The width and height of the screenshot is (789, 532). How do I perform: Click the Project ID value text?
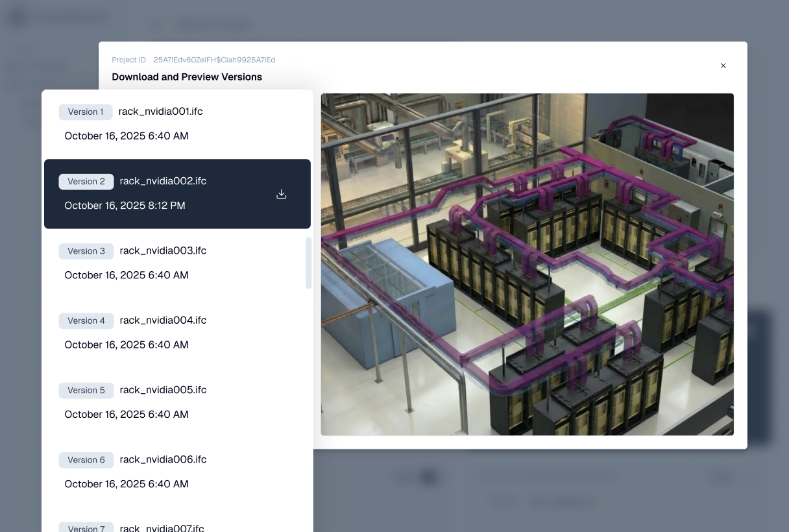click(214, 60)
